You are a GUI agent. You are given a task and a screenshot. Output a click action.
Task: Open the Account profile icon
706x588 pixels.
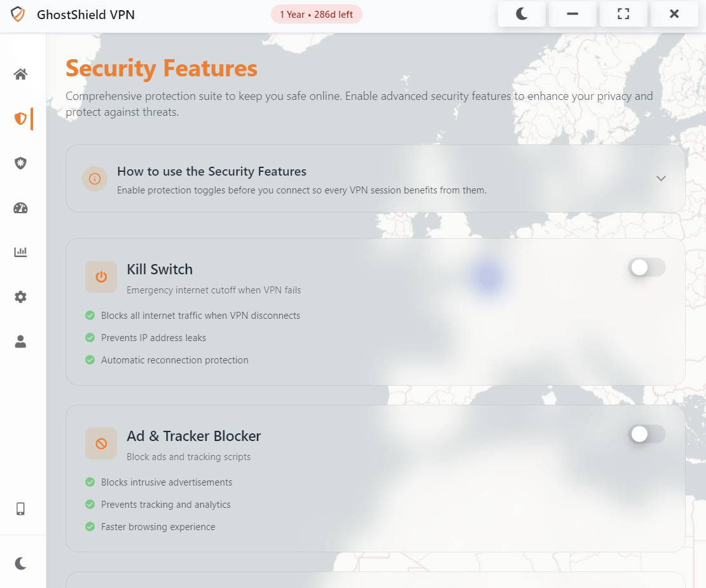(x=20, y=341)
